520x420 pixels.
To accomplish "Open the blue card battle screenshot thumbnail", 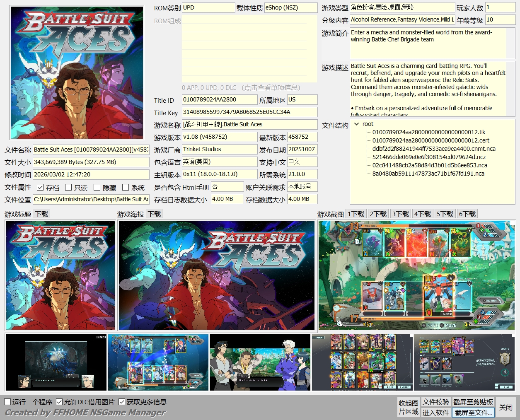I will [x=158, y=362].
